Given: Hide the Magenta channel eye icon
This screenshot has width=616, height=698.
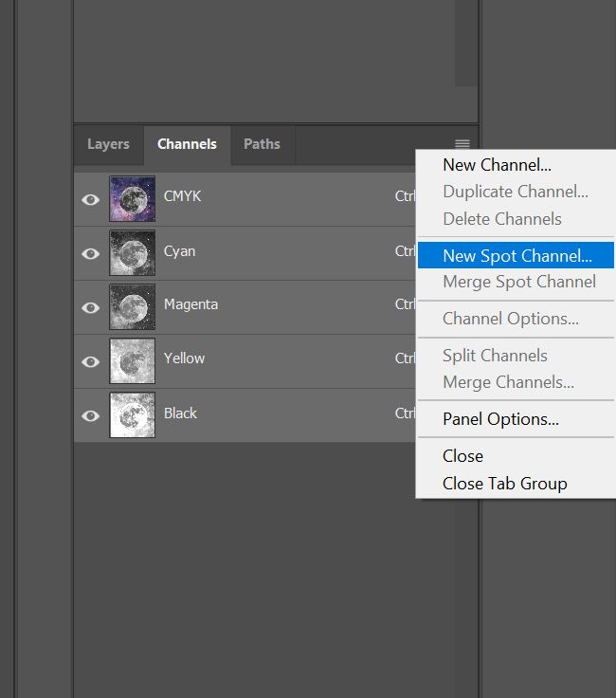Looking at the screenshot, I should click(x=91, y=307).
